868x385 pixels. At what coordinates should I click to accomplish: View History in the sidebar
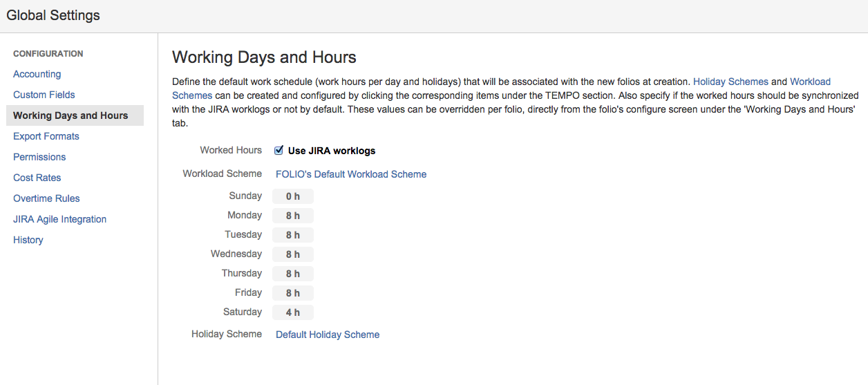pos(28,240)
